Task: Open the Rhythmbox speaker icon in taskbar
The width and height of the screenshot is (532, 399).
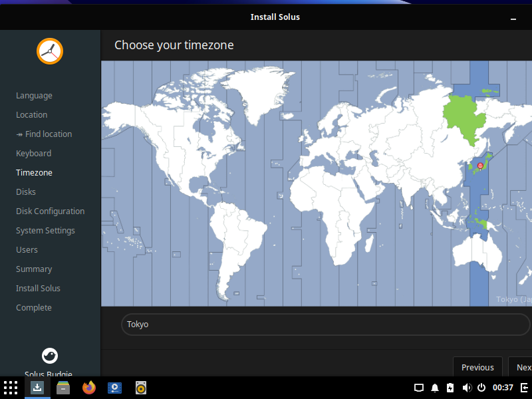Action: 141,388
